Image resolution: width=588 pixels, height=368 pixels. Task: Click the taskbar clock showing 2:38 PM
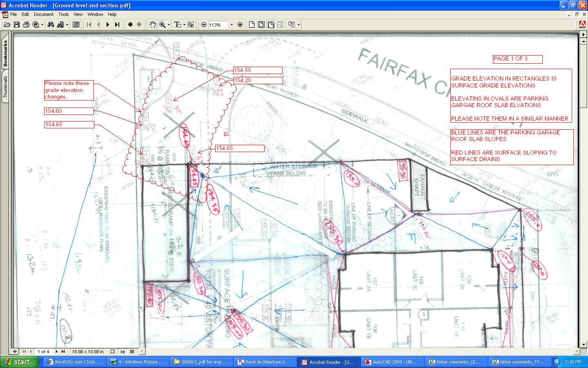tap(573, 362)
